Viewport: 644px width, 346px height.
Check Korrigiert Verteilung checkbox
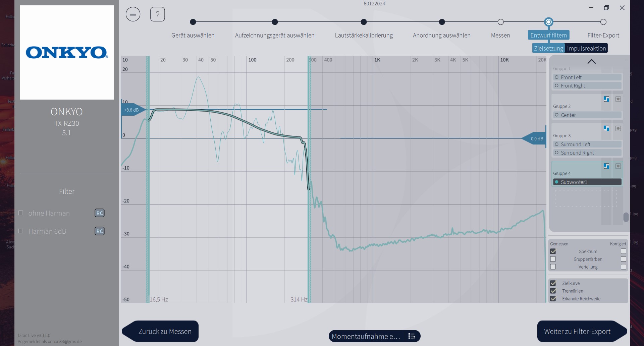[x=624, y=267]
